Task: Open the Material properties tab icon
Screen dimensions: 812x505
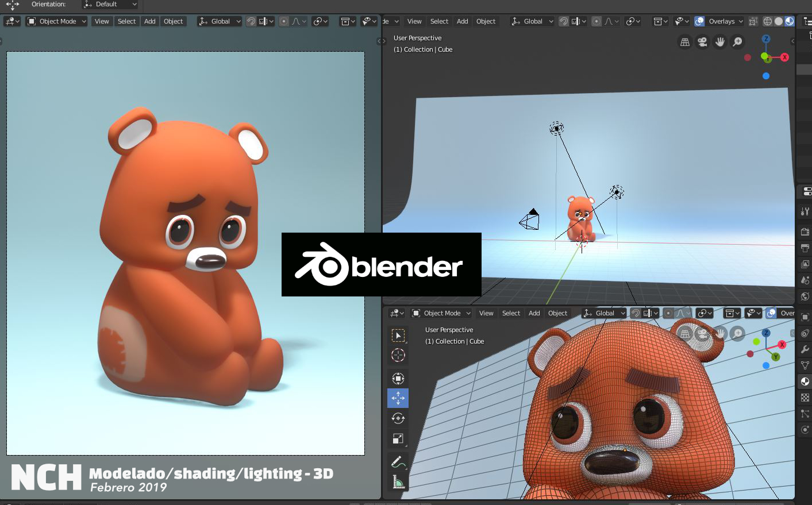Action: coord(805,381)
